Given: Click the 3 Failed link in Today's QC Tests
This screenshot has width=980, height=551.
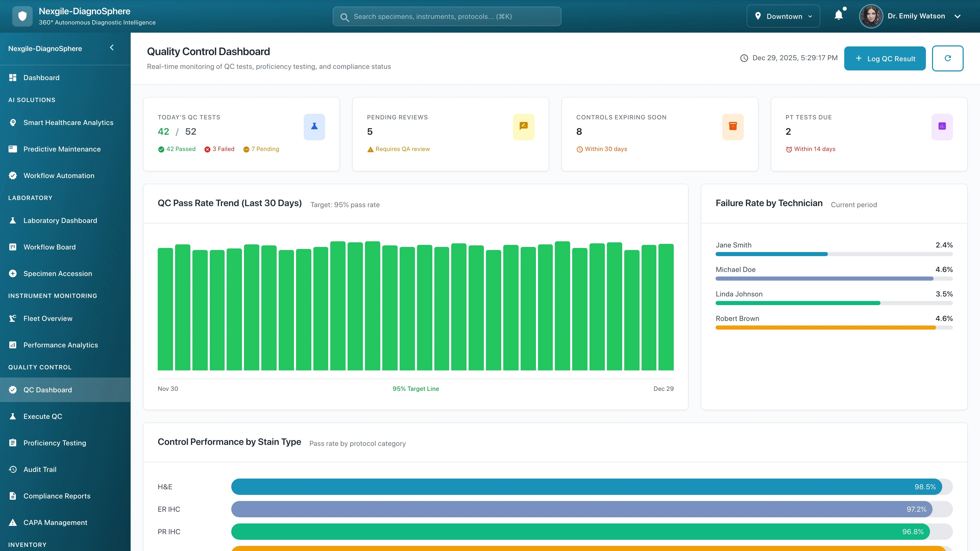Looking at the screenshot, I should point(219,149).
